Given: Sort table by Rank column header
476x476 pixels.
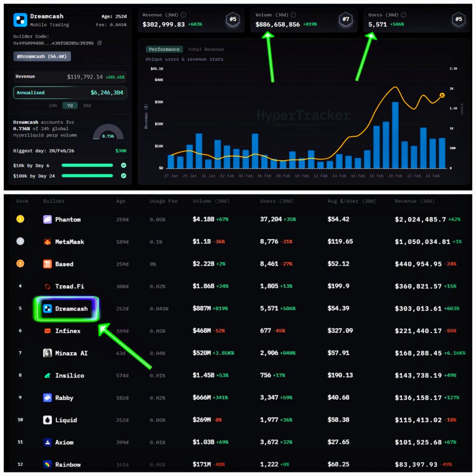Looking at the screenshot, I should point(22,201).
